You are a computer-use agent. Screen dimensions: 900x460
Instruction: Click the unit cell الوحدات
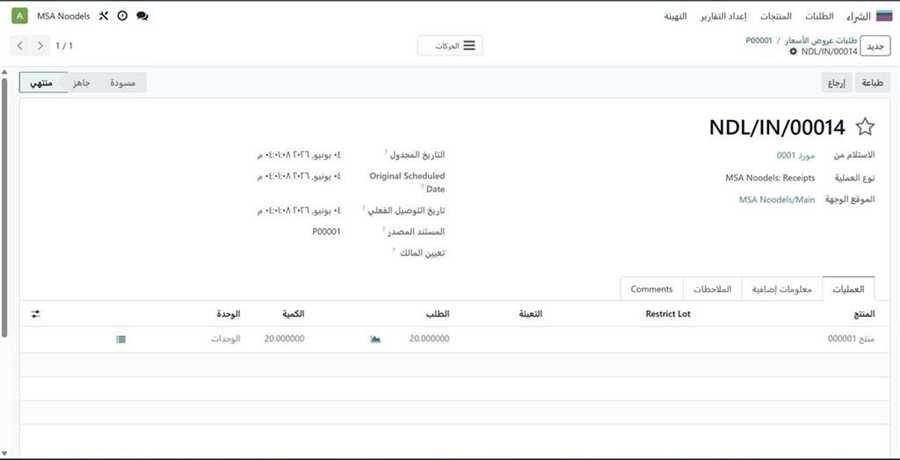coord(225,339)
